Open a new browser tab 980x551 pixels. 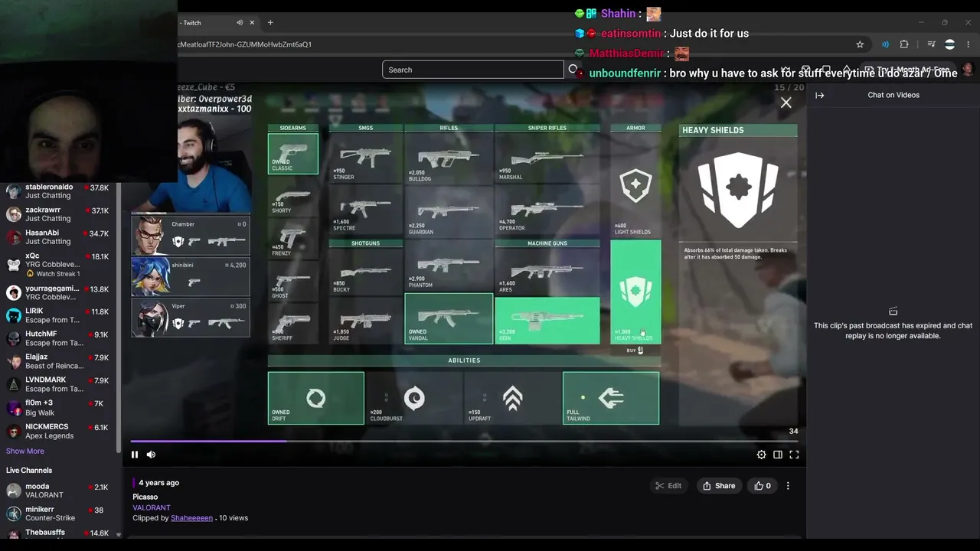[270, 23]
